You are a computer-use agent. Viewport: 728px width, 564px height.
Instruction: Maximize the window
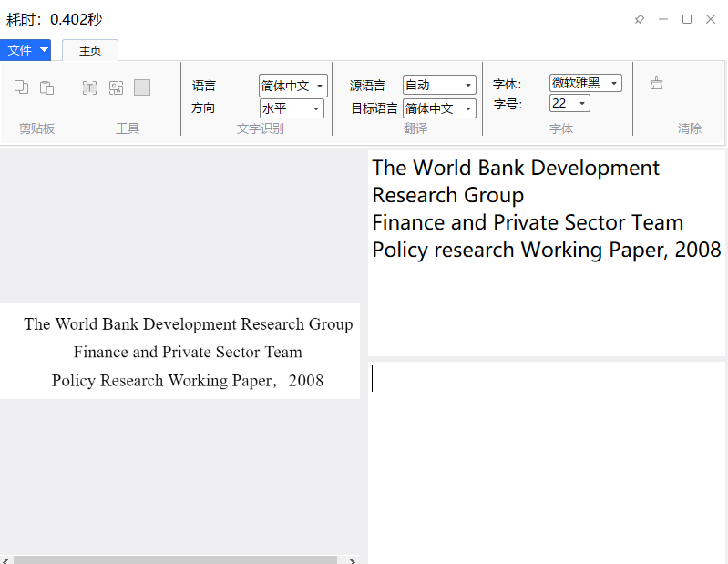(x=687, y=19)
